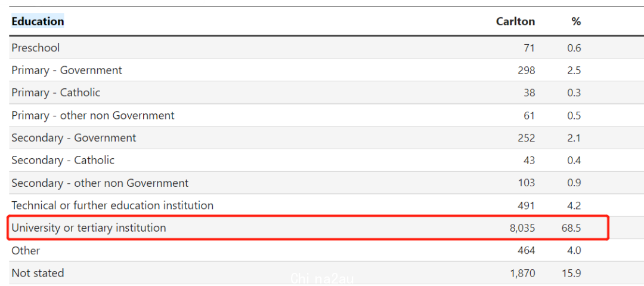Select the Secondary - Government label
The image size is (644, 286).
[x=73, y=137]
